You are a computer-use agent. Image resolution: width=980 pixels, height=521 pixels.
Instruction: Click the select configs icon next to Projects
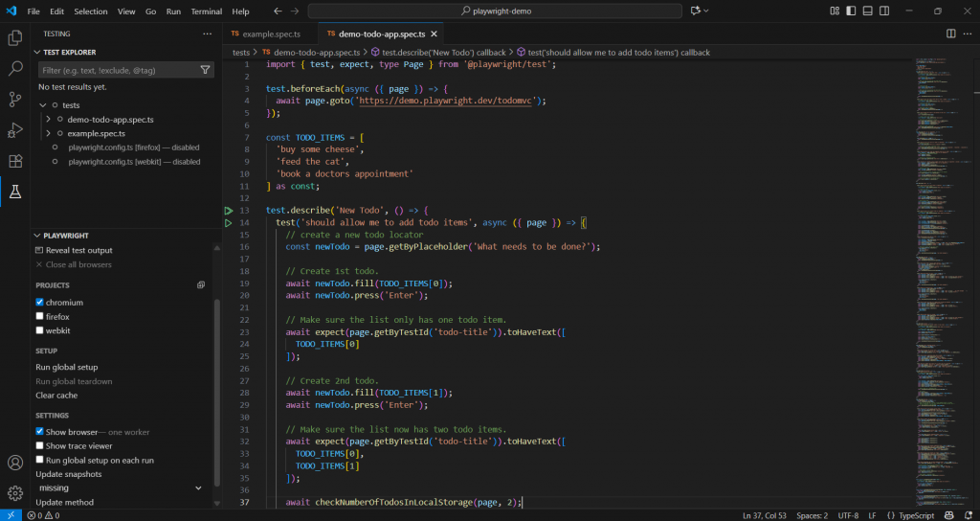coord(201,285)
